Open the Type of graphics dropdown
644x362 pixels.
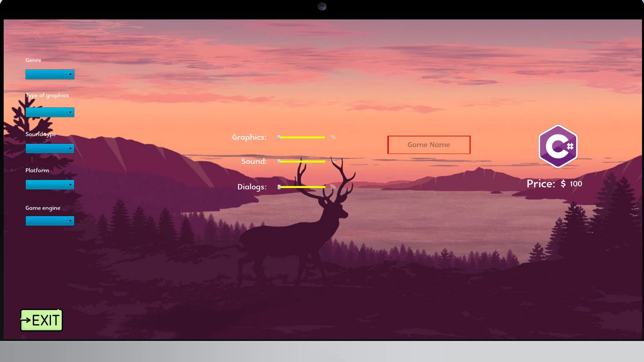pos(50,112)
